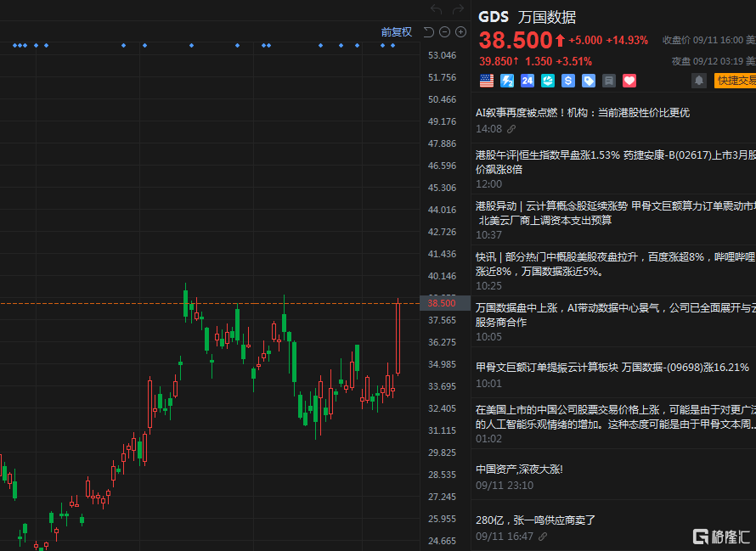Open price alerts with the bell icon

pos(698,81)
